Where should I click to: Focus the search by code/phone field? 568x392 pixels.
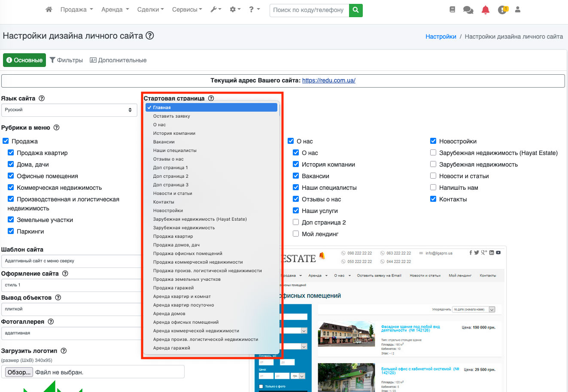click(309, 10)
